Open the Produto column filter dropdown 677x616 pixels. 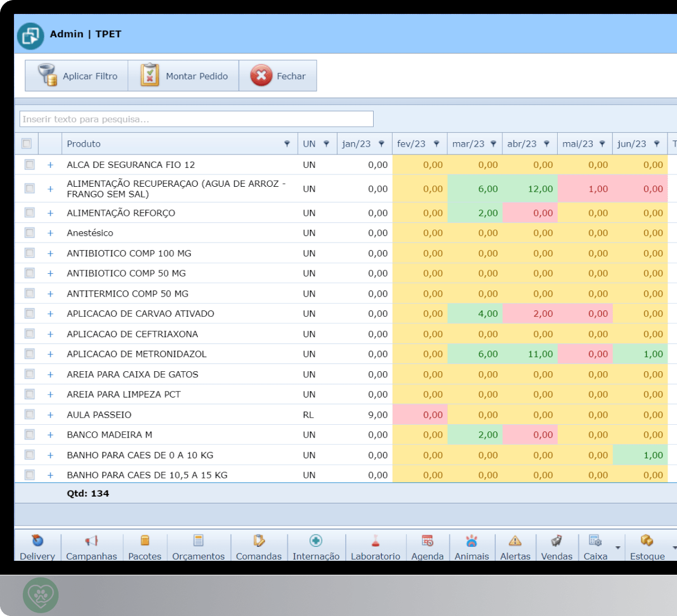tap(287, 144)
